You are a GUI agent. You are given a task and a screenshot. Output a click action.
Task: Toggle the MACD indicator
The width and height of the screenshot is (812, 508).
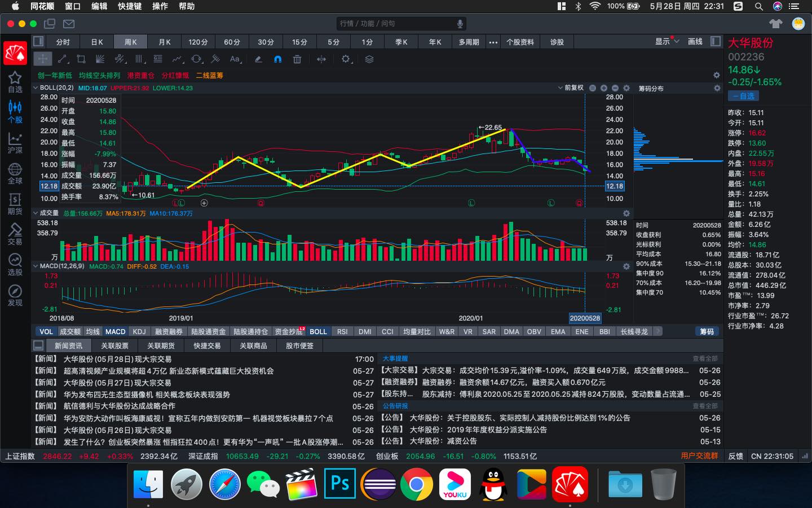tap(115, 331)
